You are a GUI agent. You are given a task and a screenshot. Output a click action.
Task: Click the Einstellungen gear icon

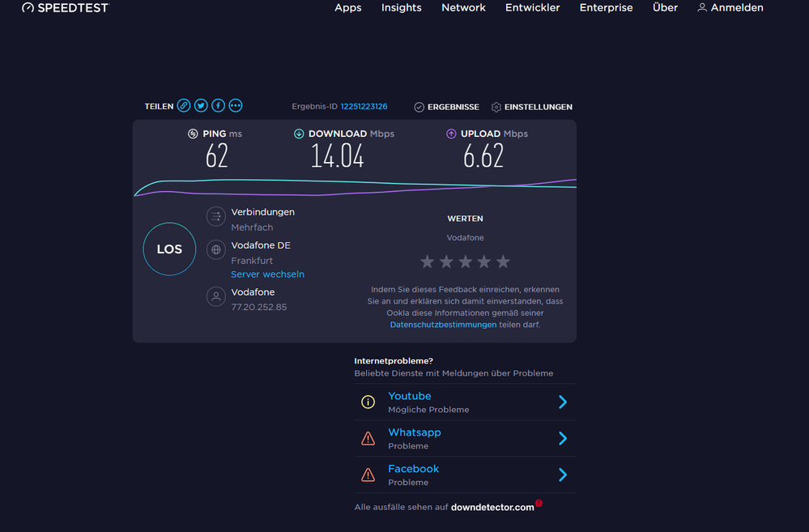click(496, 107)
